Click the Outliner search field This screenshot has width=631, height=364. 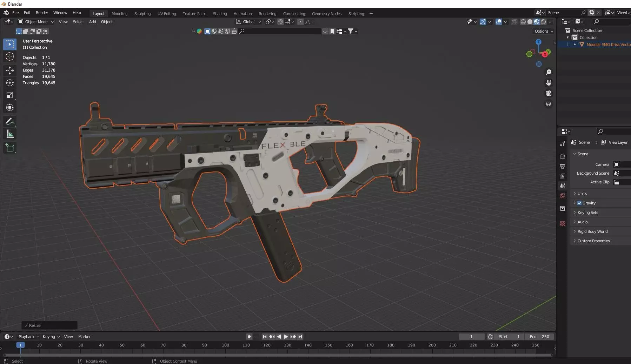click(611, 22)
